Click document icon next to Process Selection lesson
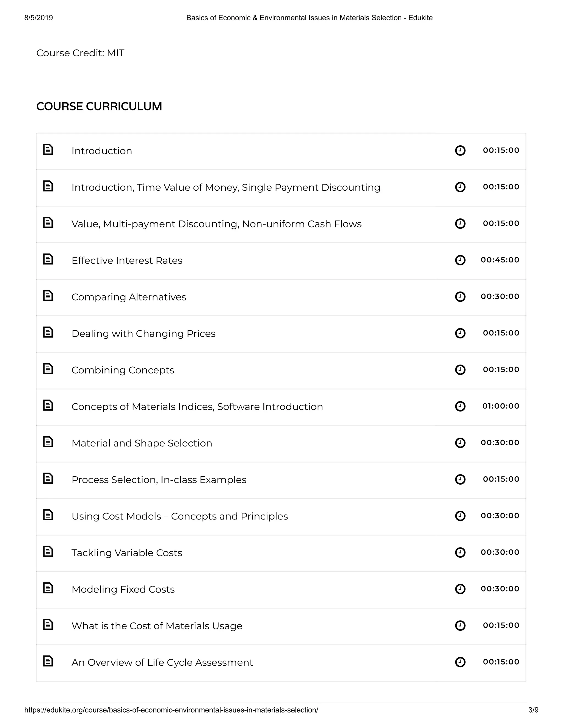This screenshot has height=728, width=563. [x=48, y=478]
